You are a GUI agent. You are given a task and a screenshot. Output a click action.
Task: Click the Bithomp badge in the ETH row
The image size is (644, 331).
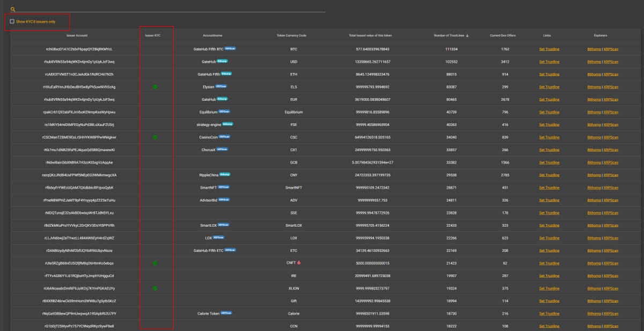[226, 74]
